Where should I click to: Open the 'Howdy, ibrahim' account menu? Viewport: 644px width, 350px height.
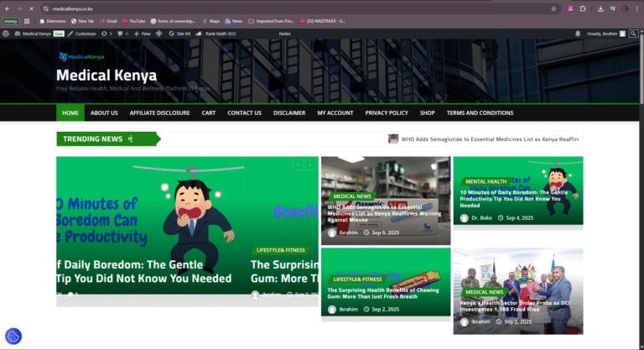point(605,34)
